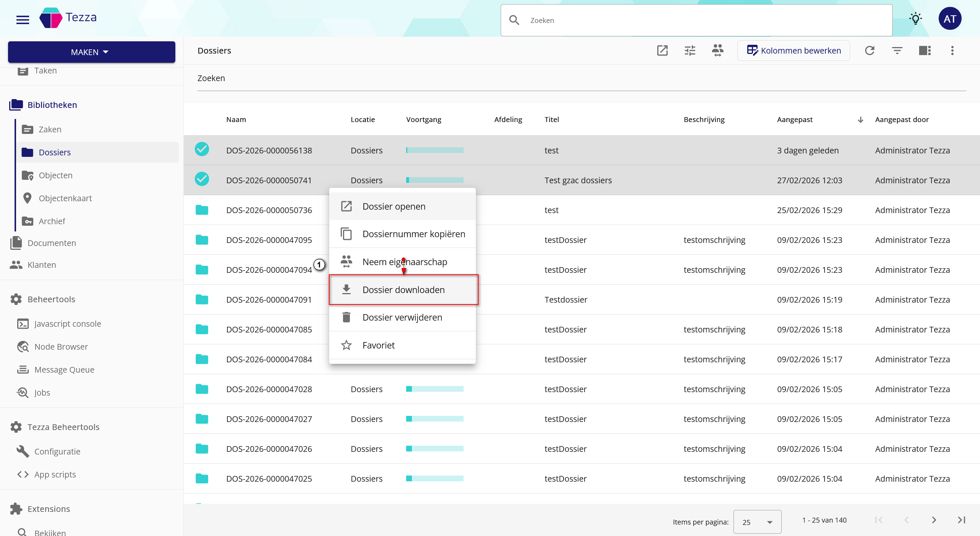Click the lightbulb theme icon
980x536 pixels.
click(x=915, y=19)
